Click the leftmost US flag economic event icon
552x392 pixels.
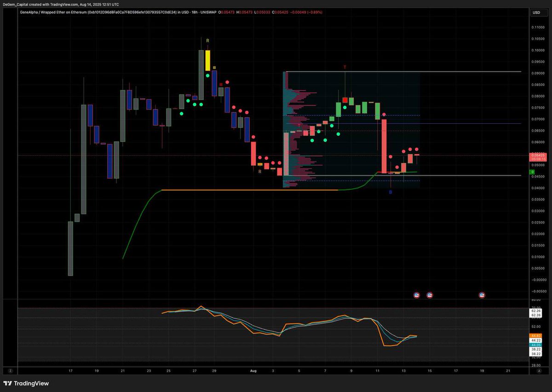pyautogui.click(x=416, y=295)
